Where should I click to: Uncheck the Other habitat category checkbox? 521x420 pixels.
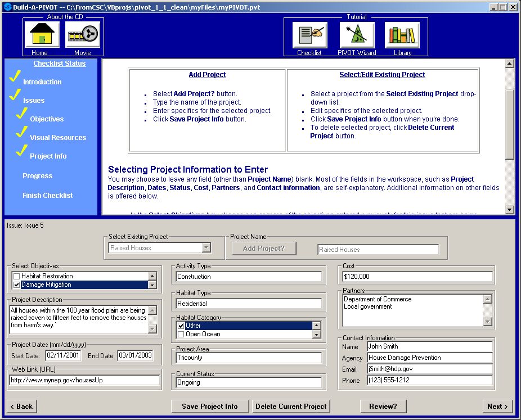tap(181, 326)
